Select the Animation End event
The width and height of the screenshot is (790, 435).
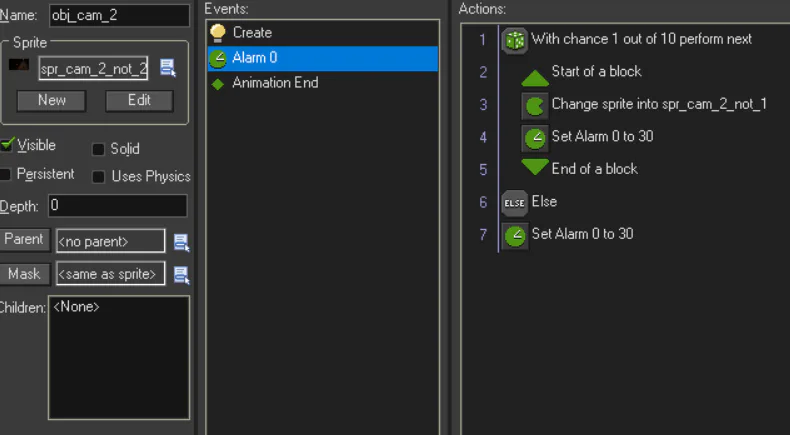275,83
